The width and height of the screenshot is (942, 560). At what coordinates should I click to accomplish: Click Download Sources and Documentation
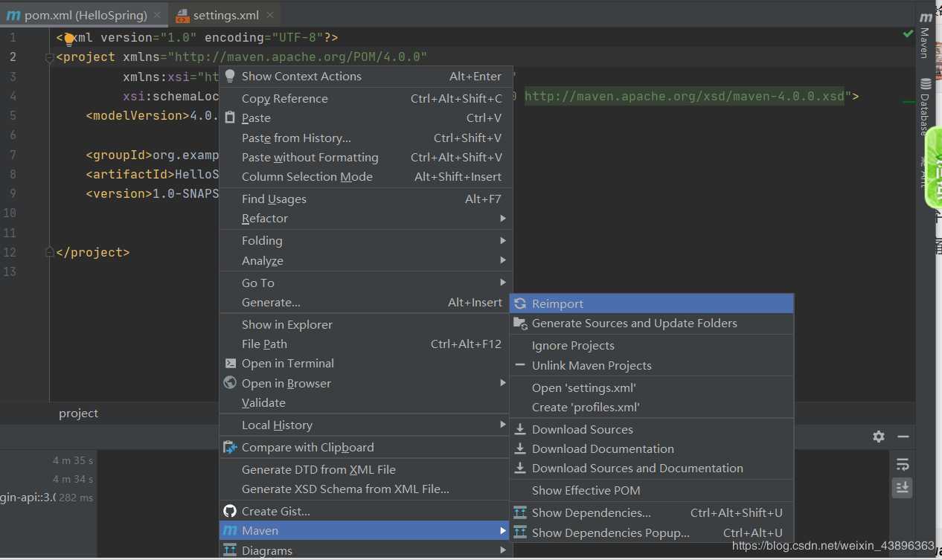pyautogui.click(x=652, y=468)
